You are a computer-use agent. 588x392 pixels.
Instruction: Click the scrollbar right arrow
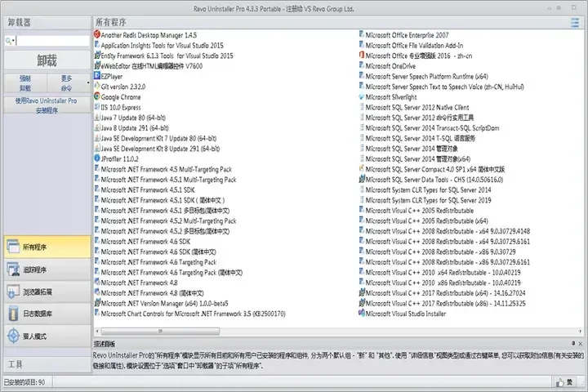point(580,332)
